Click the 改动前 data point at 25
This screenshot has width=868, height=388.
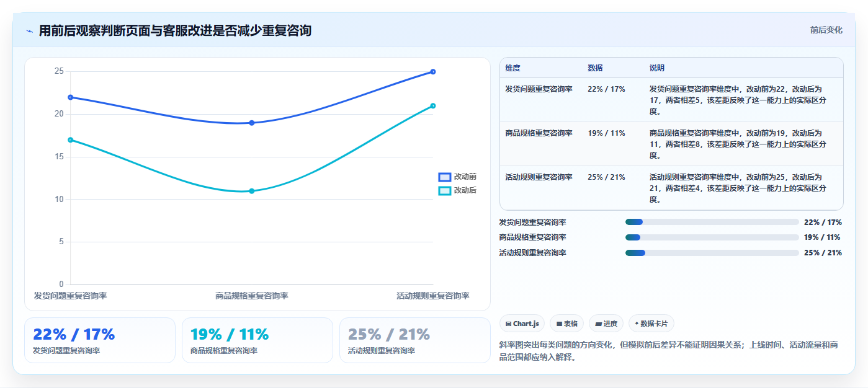pyautogui.click(x=433, y=72)
